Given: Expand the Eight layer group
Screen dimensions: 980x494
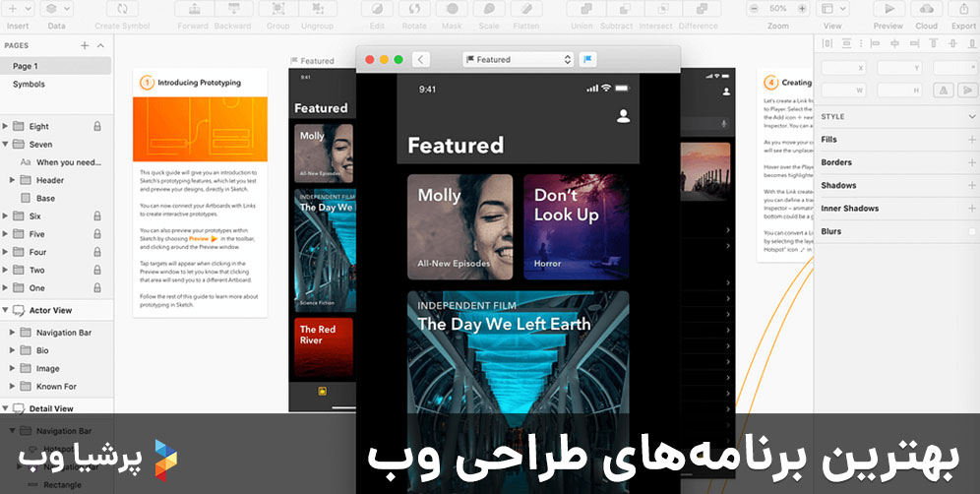Looking at the screenshot, I should pos(5,126).
